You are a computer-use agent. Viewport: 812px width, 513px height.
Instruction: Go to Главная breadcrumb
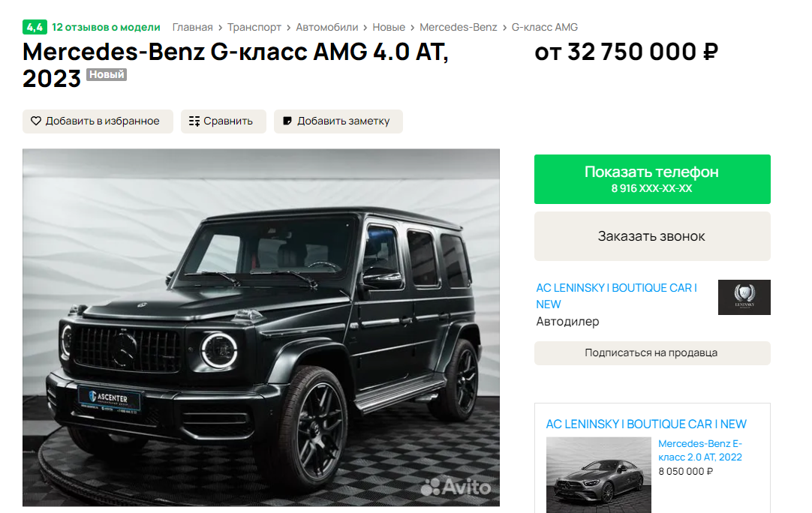193,27
